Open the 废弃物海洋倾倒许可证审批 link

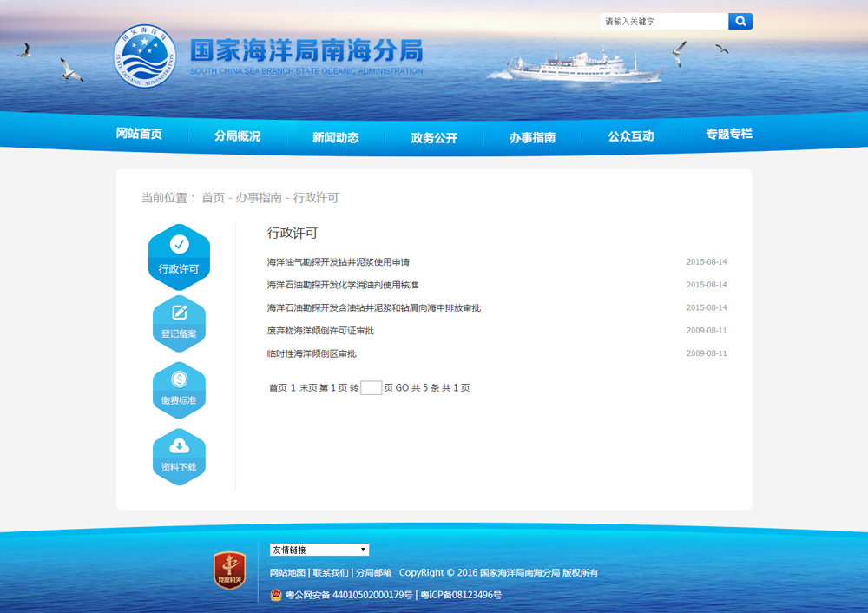pyautogui.click(x=320, y=331)
